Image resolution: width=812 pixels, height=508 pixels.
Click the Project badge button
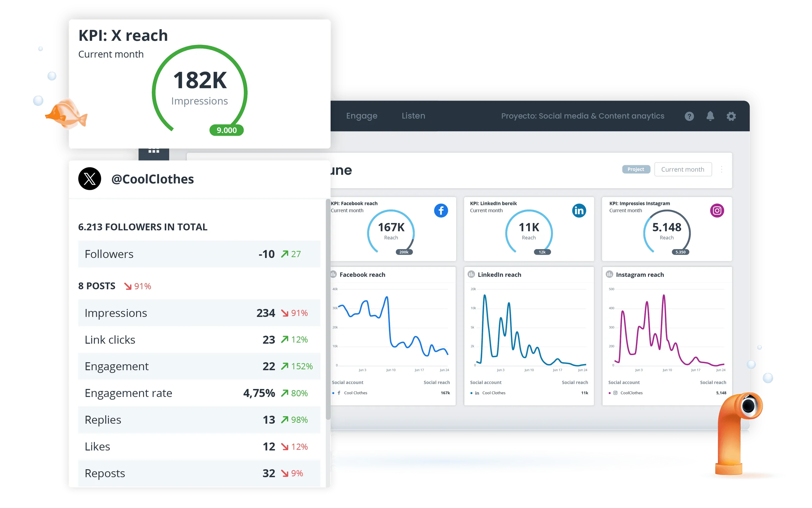[x=636, y=169]
